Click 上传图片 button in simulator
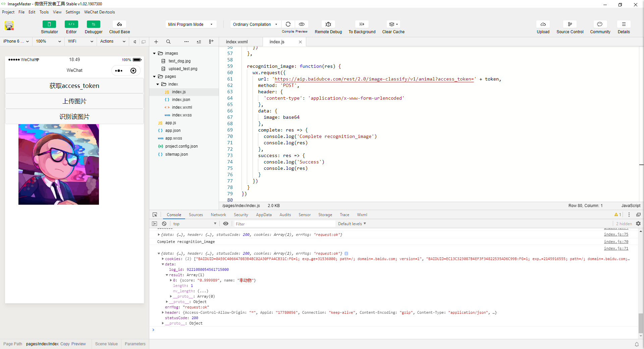Screen dimensions: 644x349 tap(74, 101)
